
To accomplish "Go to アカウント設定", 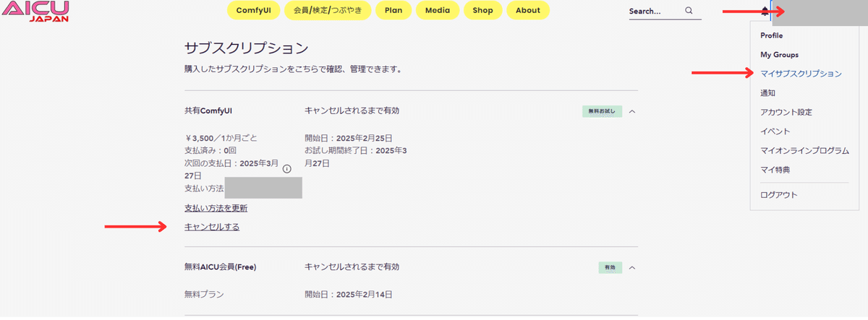I will (786, 113).
